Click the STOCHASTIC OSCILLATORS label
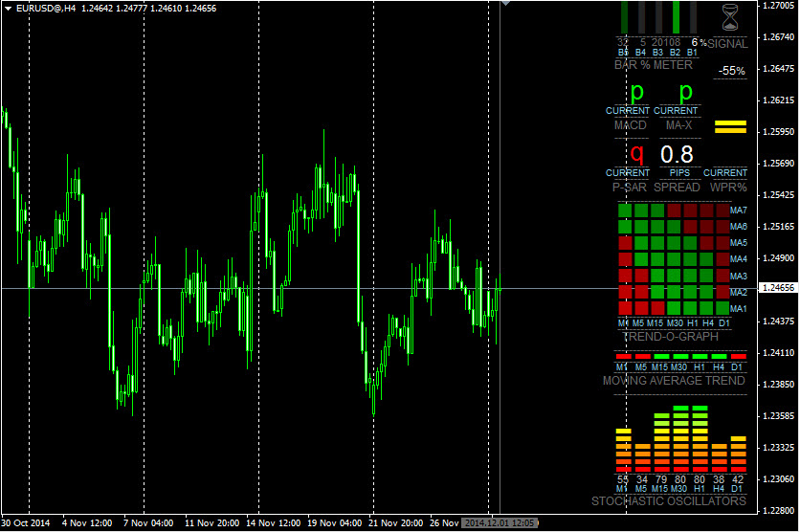The width and height of the screenshot is (800, 532). pos(668,500)
